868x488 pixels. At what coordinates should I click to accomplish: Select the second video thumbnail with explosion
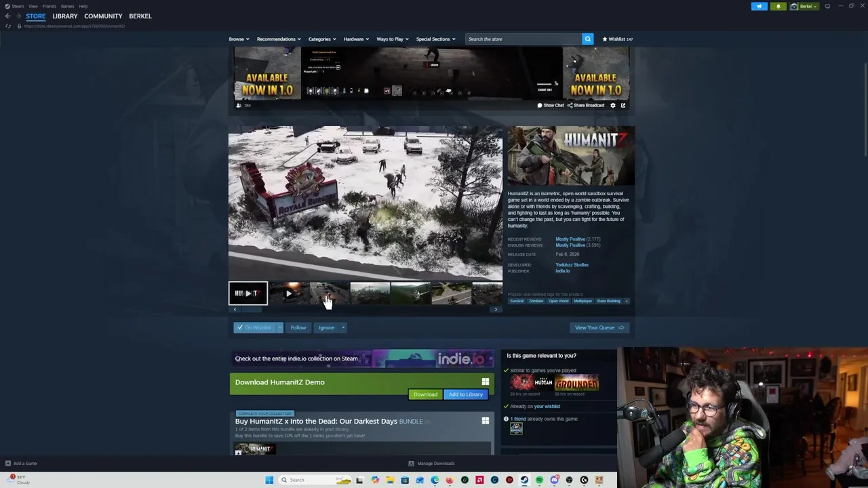(x=289, y=293)
